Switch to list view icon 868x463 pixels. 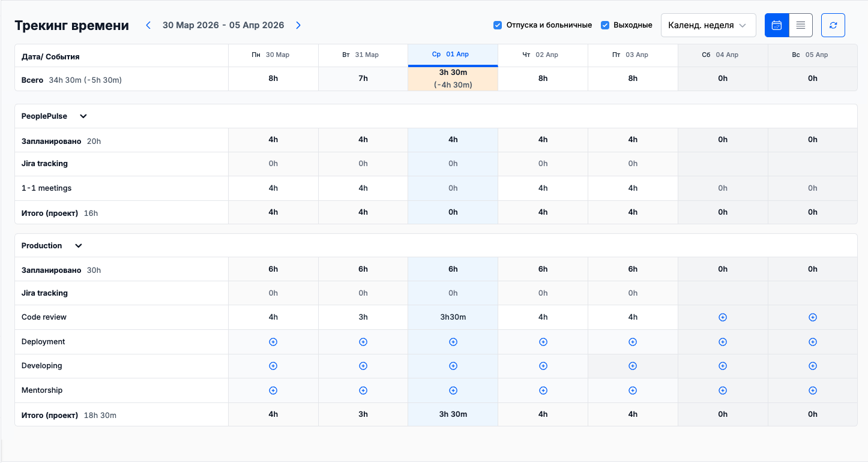(x=800, y=25)
